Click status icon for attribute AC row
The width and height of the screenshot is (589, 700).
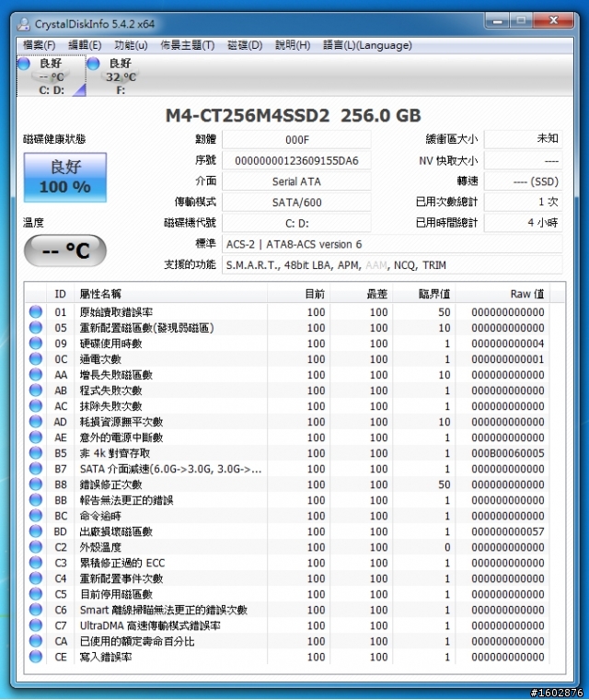click(x=36, y=405)
